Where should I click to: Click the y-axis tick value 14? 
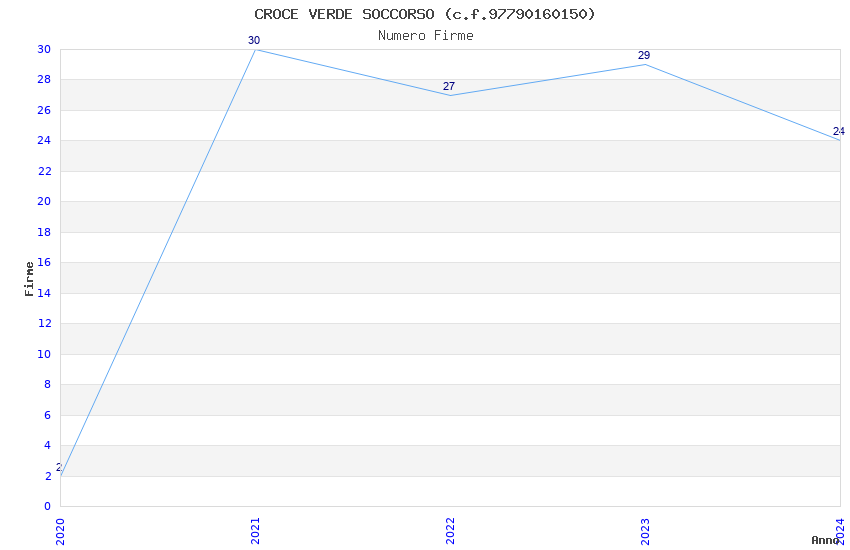[44, 293]
